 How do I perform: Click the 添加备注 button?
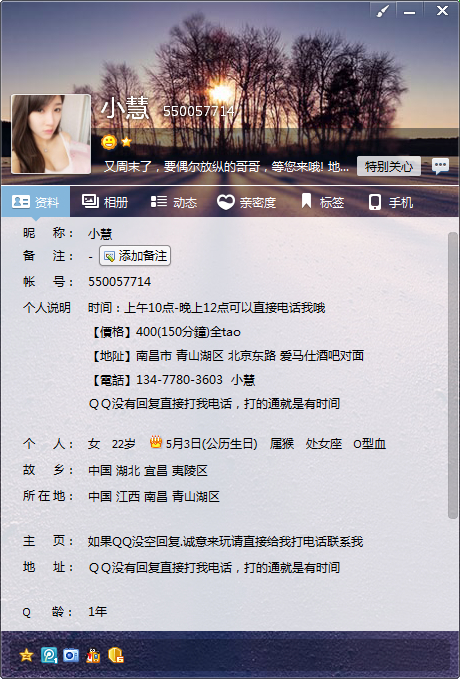pyautogui.click(x=135, y=256)
